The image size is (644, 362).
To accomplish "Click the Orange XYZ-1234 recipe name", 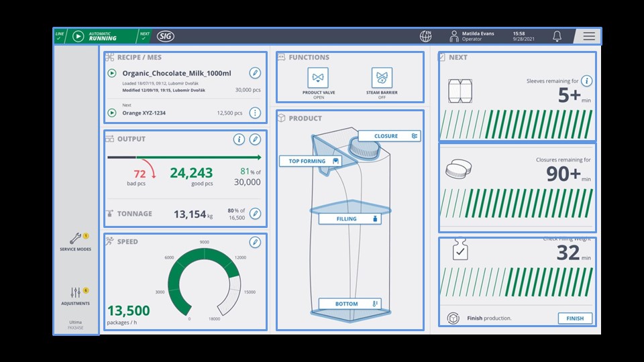I will 144,113.
